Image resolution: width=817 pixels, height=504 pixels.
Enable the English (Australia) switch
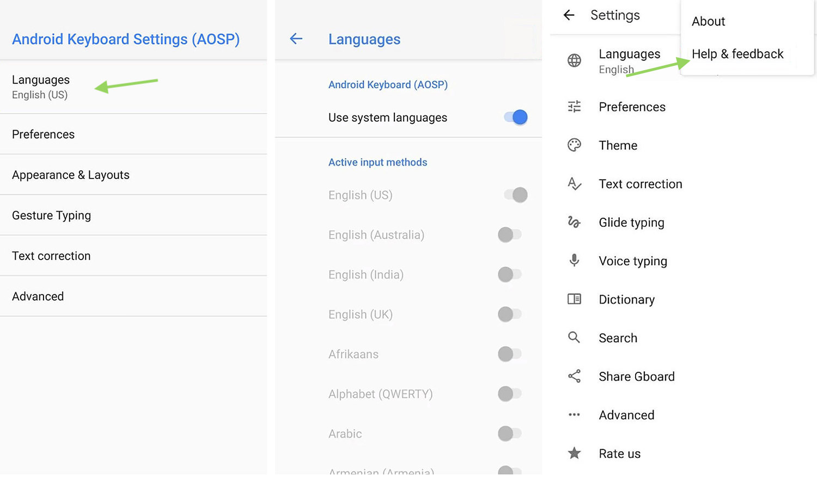click(x=510, y=235)
